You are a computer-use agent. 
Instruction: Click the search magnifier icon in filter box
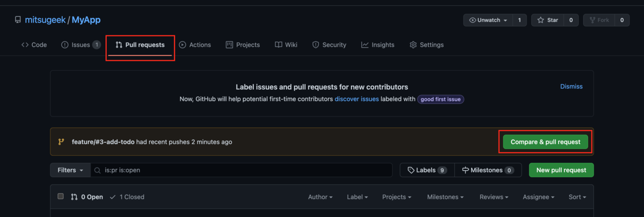[97, 170]
